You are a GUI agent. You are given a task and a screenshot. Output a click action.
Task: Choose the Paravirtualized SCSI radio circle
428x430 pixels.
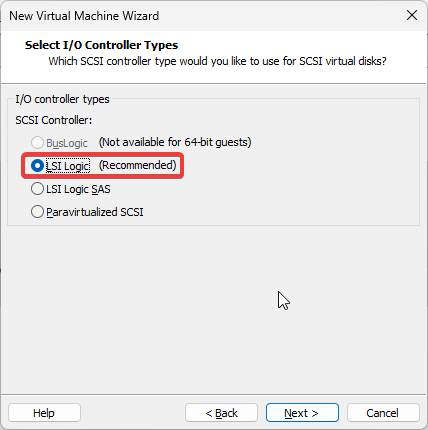coord(37,212)
